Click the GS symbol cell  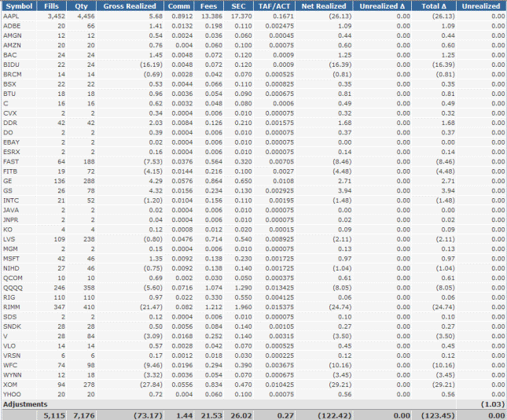pos(8,190)
